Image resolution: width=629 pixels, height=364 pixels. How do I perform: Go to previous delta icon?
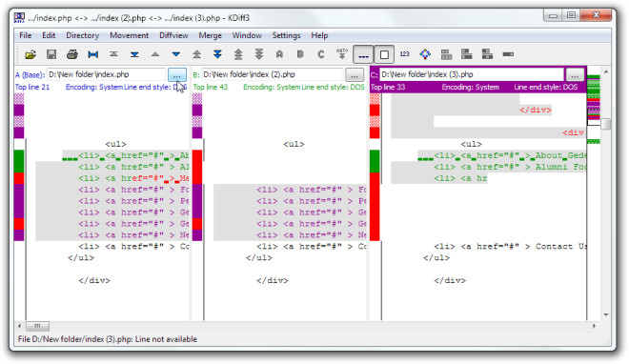[x=155, y=54]
